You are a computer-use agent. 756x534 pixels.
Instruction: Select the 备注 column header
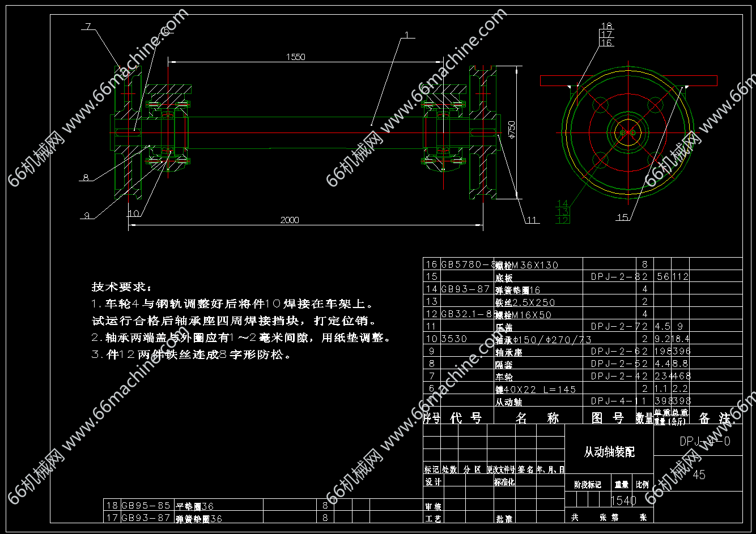click(x=714, y=418)
